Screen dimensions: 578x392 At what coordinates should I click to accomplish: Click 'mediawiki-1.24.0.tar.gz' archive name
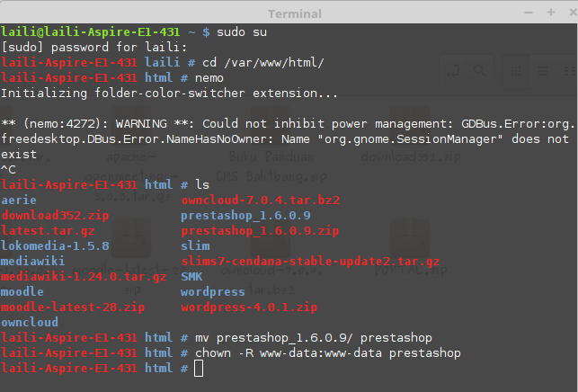click(x=84, y=277)
